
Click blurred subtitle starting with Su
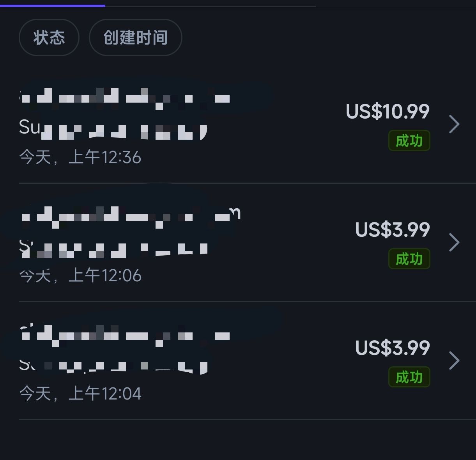click(x=113, y=129)
